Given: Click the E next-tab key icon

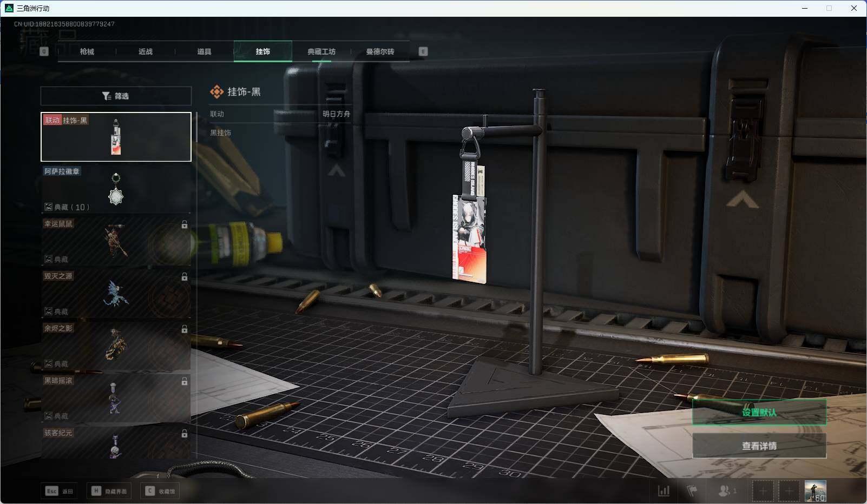Looking at the screenshot, I should pos(423,51).
